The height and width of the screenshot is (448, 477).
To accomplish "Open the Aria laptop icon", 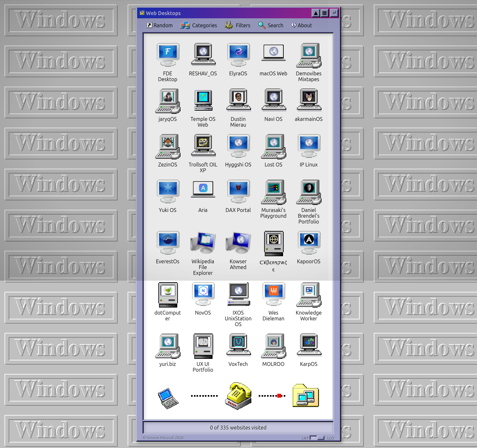I will click(x=203, y=190).
